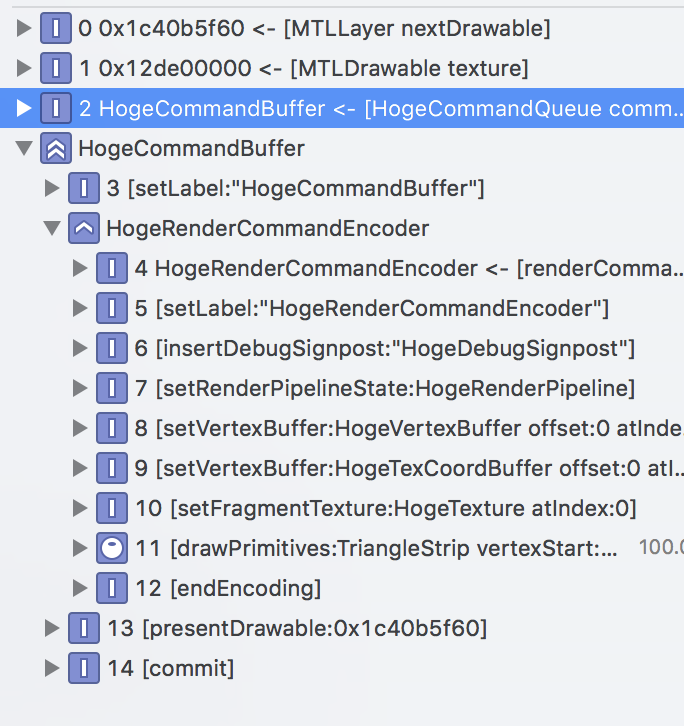Expand call 13 presentDrawable triangle
The height and width of the screenshot is (726, 684).
(52, 628)
